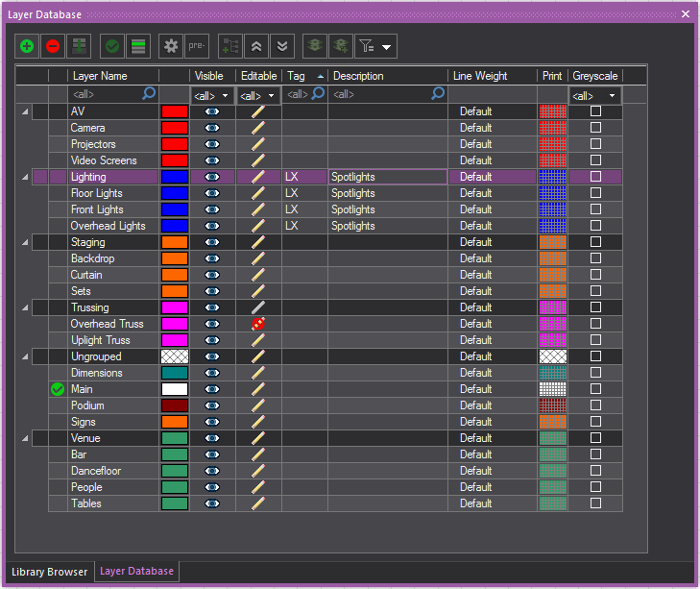Switch to the Library Browser tab
Screen dimensions: 700x589
(x=51, y=572)
